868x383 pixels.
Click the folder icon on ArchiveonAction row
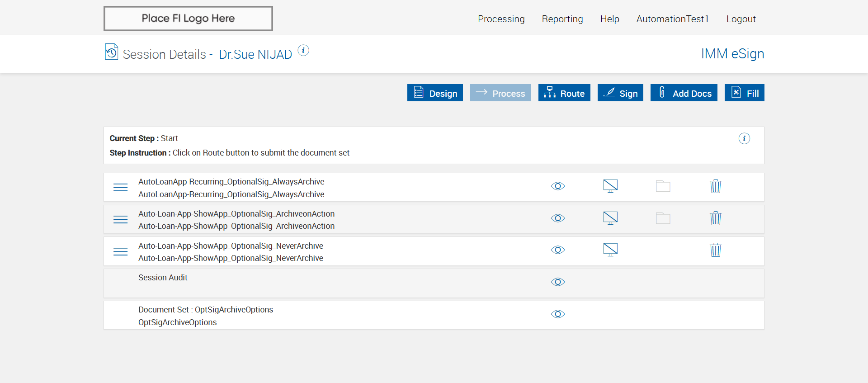coord(663,218)
